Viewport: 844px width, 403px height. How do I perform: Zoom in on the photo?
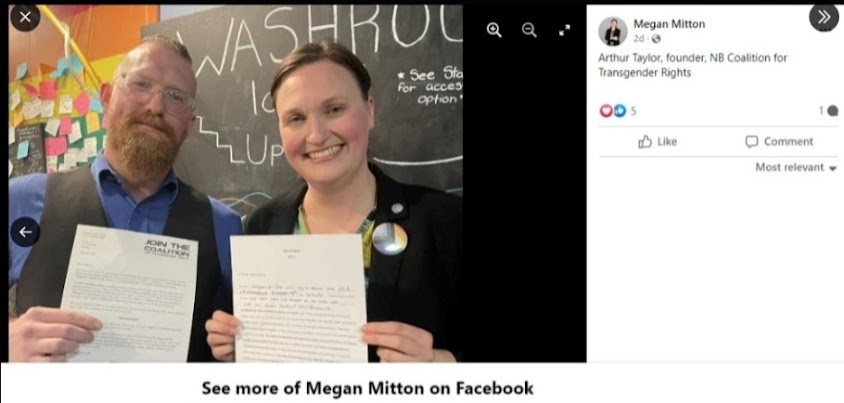tap(494, 30)
